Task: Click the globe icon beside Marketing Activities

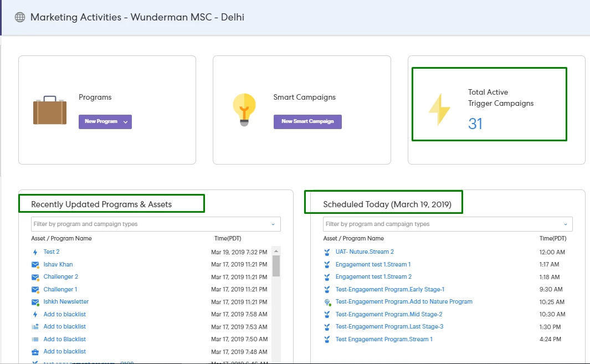Action: point(20,17)
